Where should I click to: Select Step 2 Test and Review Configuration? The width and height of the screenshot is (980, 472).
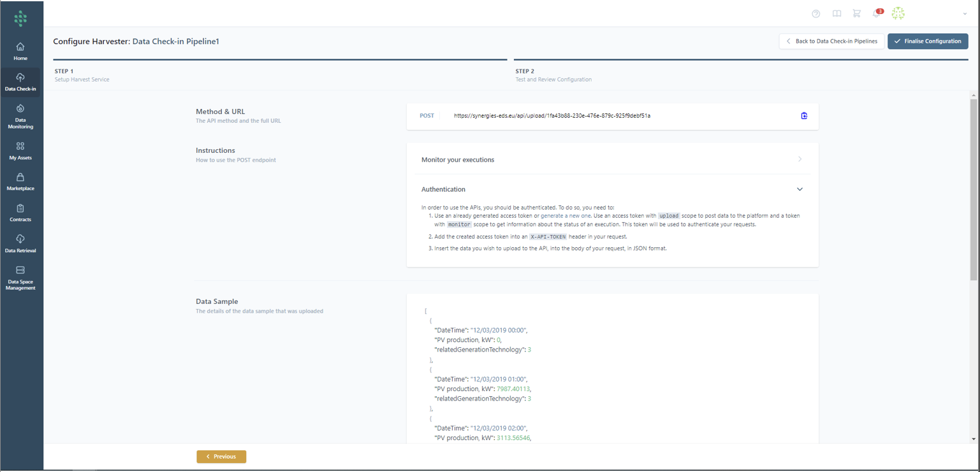(553, 75)
